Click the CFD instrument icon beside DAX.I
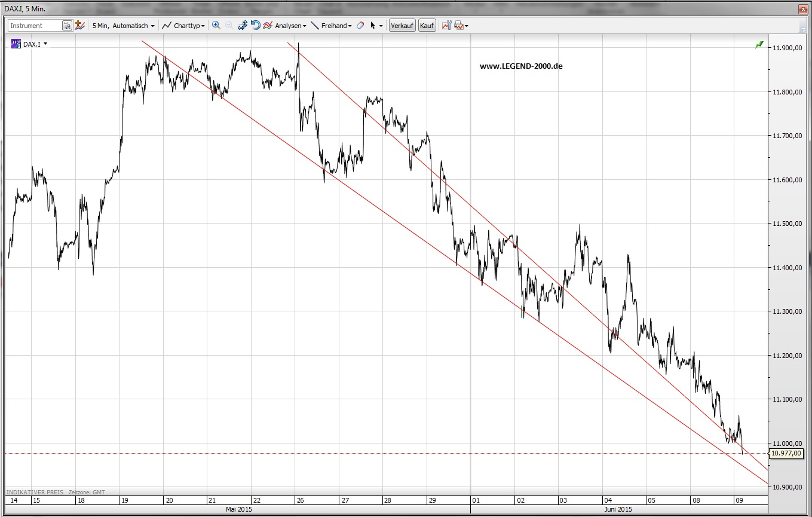 pos(16,44)
